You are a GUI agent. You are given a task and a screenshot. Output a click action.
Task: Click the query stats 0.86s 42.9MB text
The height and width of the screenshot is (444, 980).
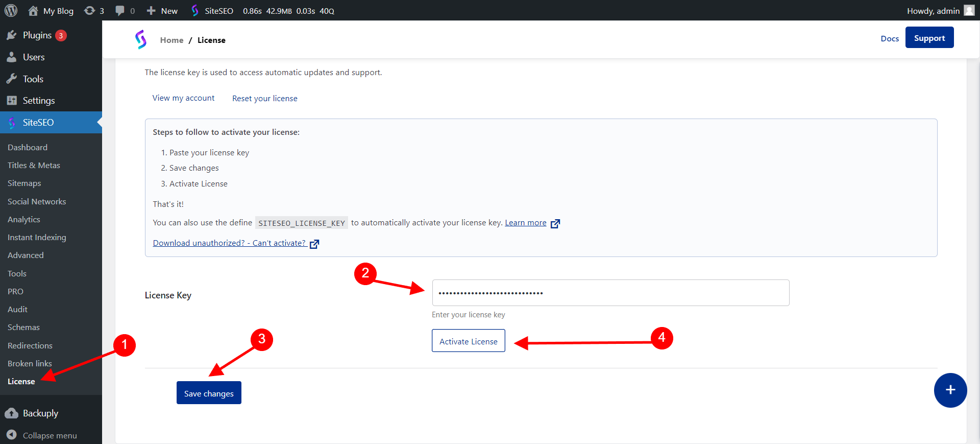click(288, 11)
